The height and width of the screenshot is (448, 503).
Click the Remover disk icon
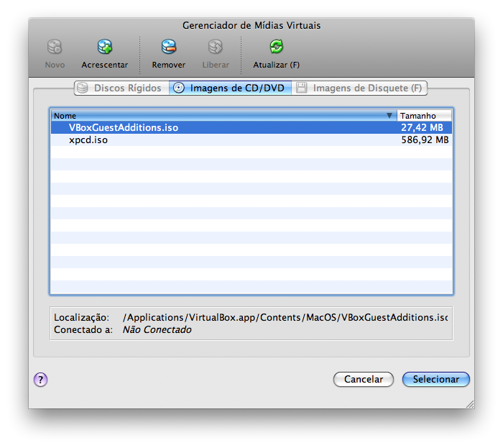(169, 47)
